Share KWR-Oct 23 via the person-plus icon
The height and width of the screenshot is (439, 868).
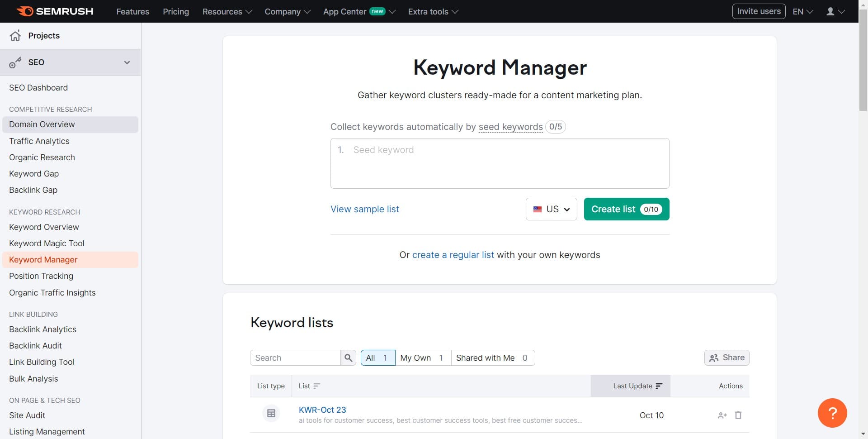(x=722, y=415)
